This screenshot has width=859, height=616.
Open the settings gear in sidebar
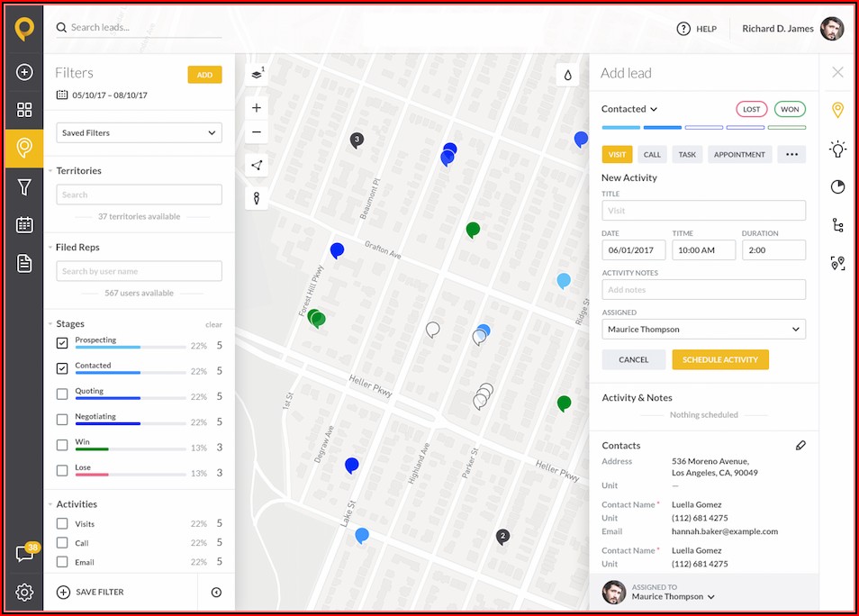tap(24, 592)
